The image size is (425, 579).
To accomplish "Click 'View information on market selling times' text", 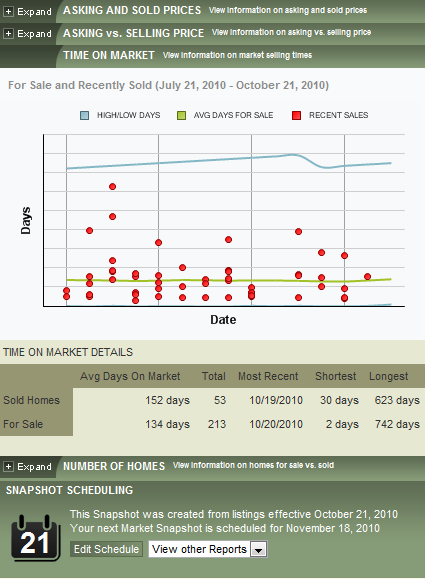I will click(237, 55).
